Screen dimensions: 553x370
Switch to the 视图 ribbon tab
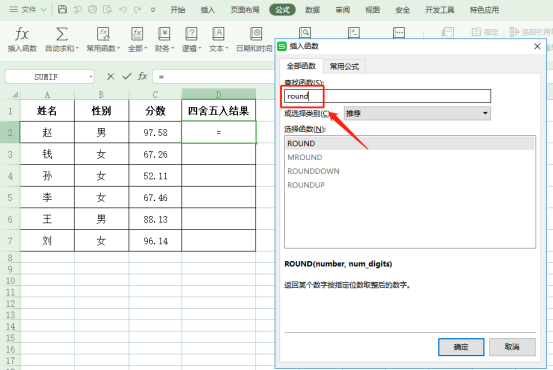pyautogui.click(x=372, y=10)
